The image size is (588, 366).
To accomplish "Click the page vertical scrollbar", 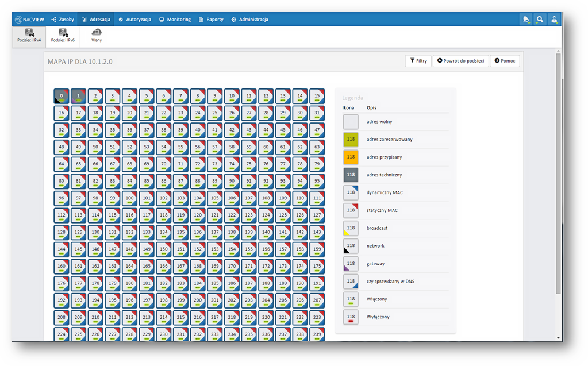I will pyautogui.click(x=558, y=172).
